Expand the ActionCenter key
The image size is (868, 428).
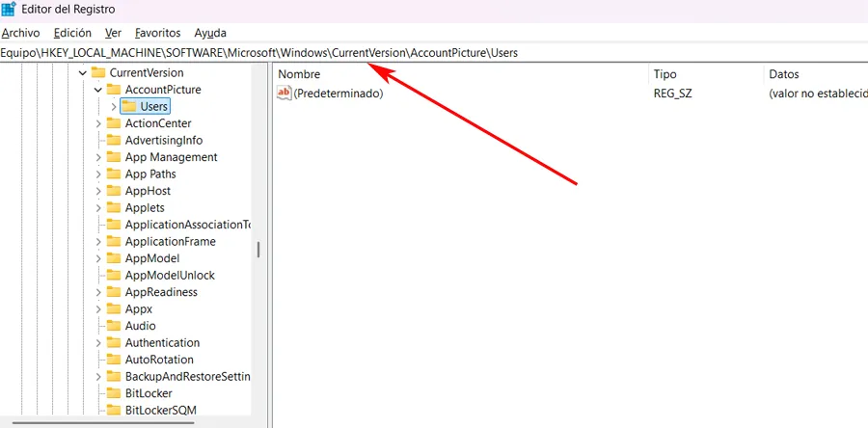tap(98, 123)
